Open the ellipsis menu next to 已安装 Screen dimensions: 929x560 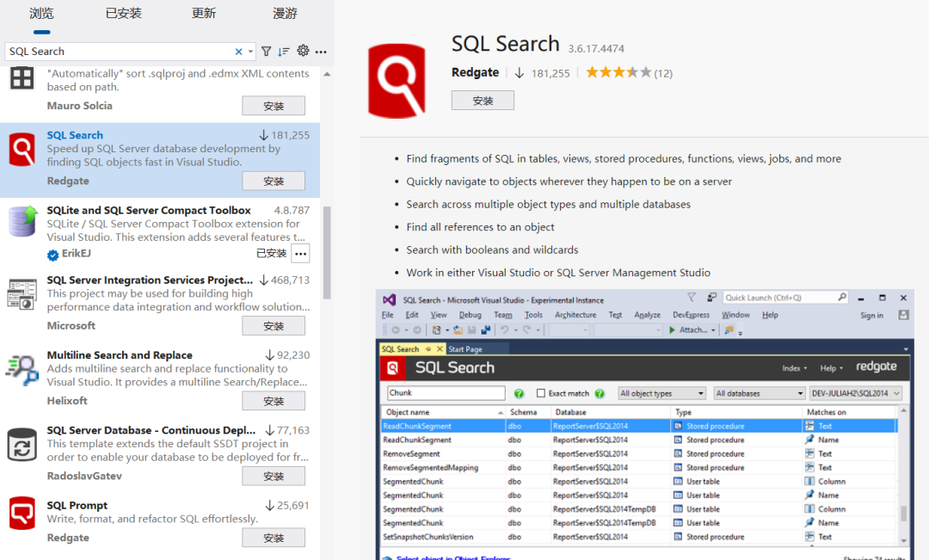[301, 254]
